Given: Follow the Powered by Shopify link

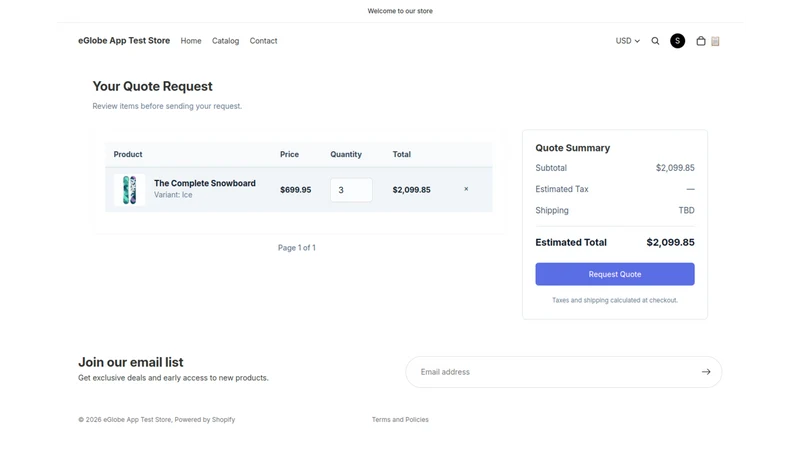Looking at the screenshot, I should tap(205, 419).
